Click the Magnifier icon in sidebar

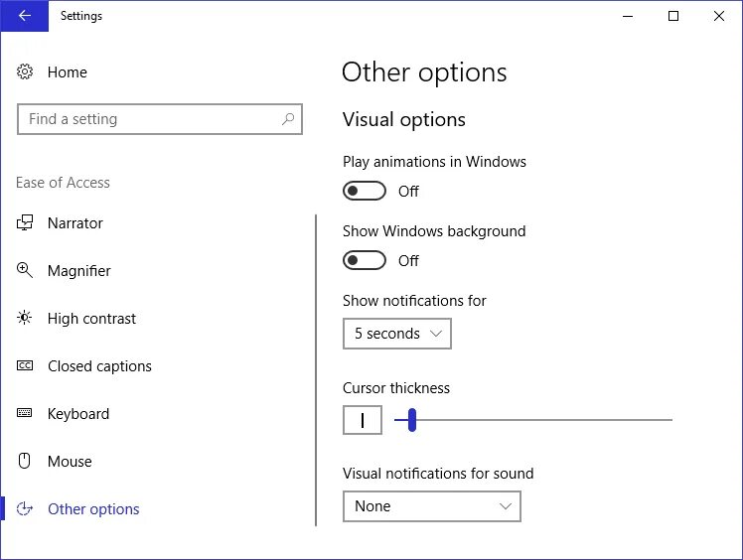pos(26,271)
